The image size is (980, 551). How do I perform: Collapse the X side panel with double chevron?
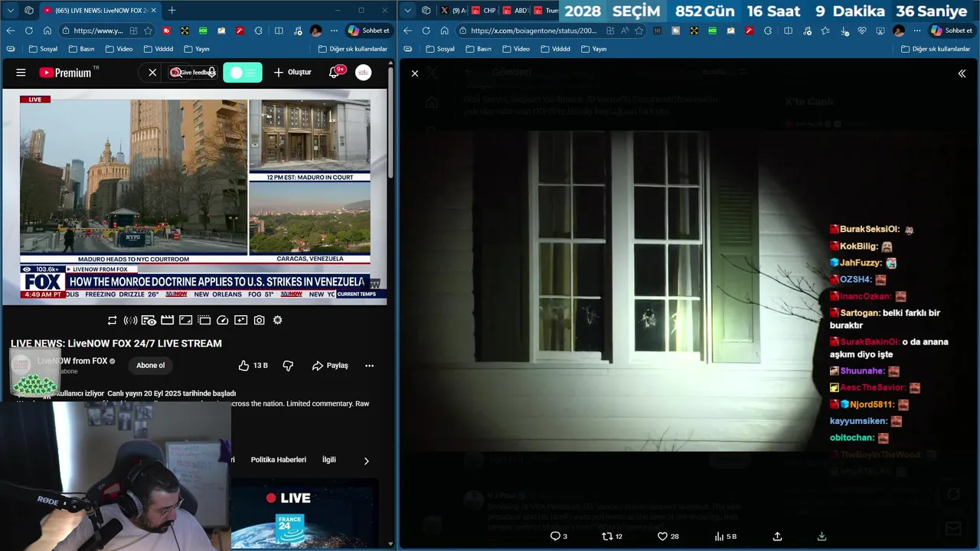pyautogui.click(x=962, y=73)
